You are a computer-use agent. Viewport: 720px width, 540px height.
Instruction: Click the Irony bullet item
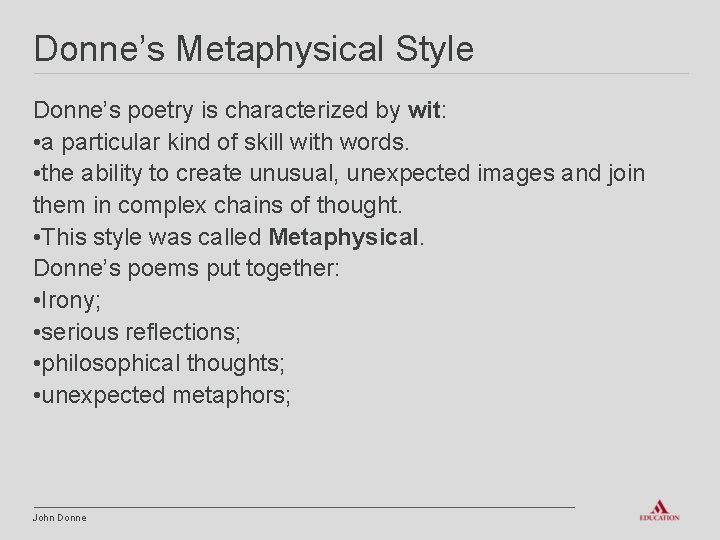coord(67,301)
